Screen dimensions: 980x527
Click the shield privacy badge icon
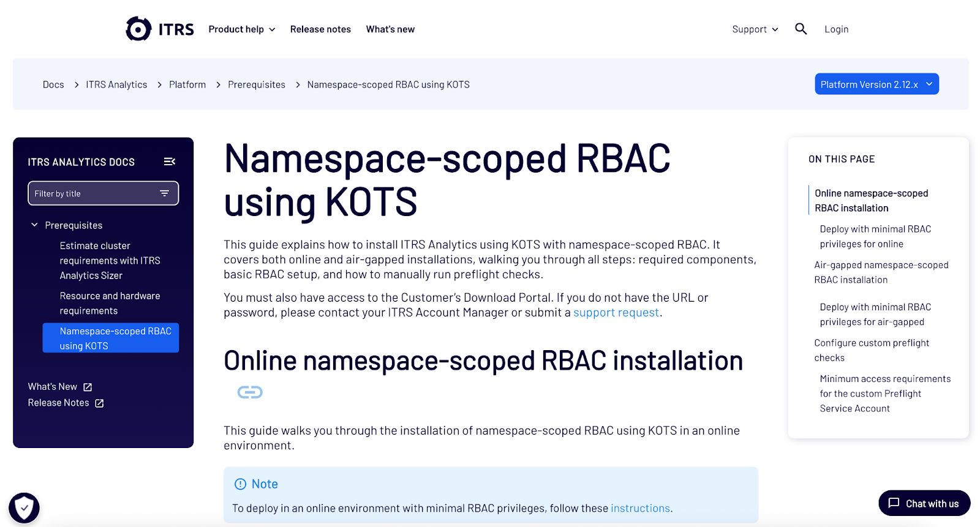24,507
